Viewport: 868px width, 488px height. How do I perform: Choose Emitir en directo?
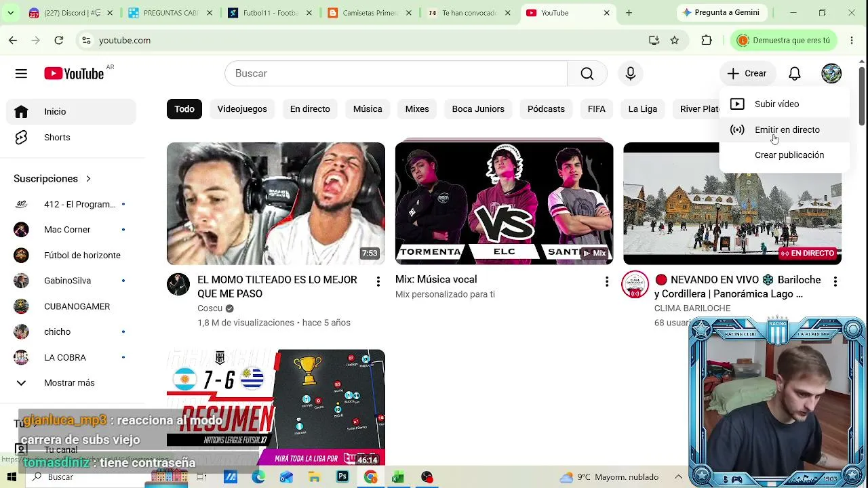coord(784,129)
